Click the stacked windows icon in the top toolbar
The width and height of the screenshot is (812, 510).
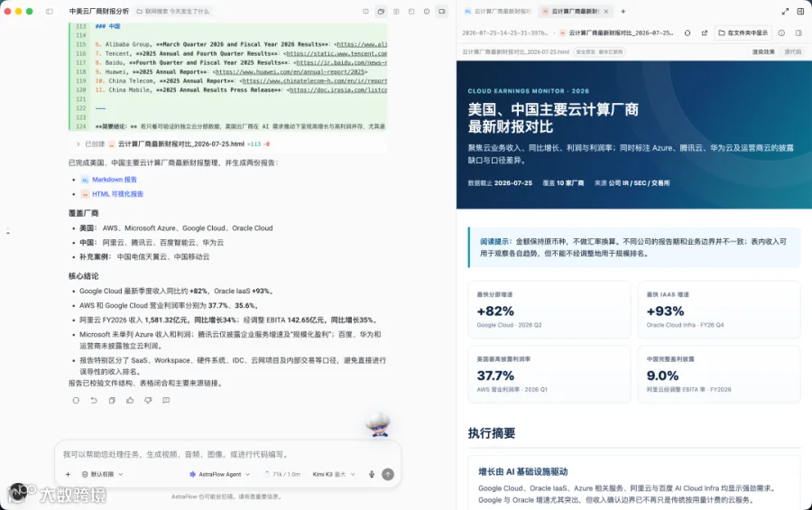click(381, 11)
